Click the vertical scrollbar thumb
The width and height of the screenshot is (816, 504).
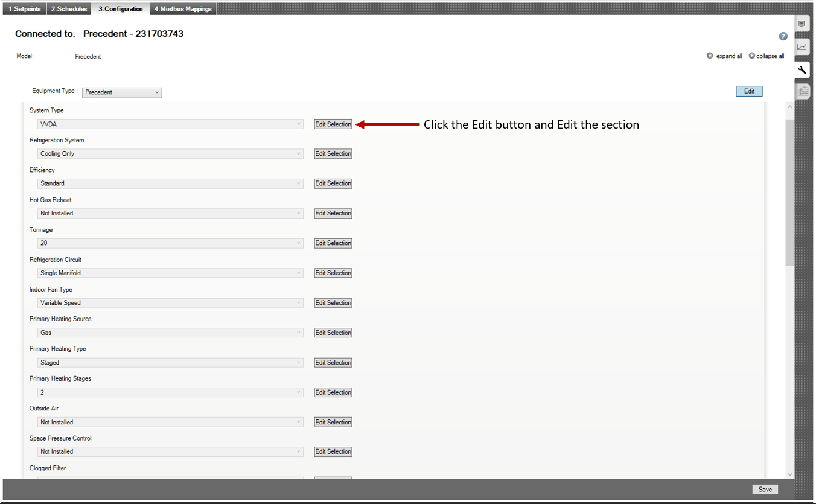coord(790,192)
